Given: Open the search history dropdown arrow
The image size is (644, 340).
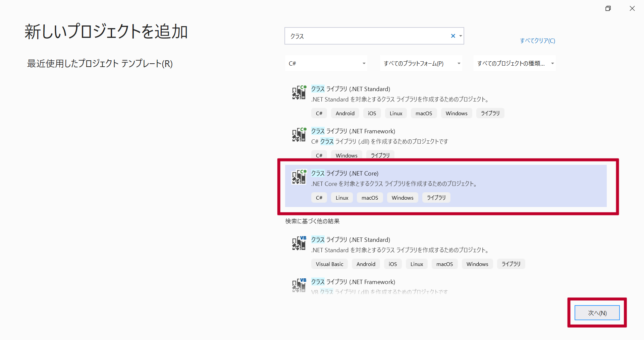Looking at the screenshot, I should coord(461,36).
